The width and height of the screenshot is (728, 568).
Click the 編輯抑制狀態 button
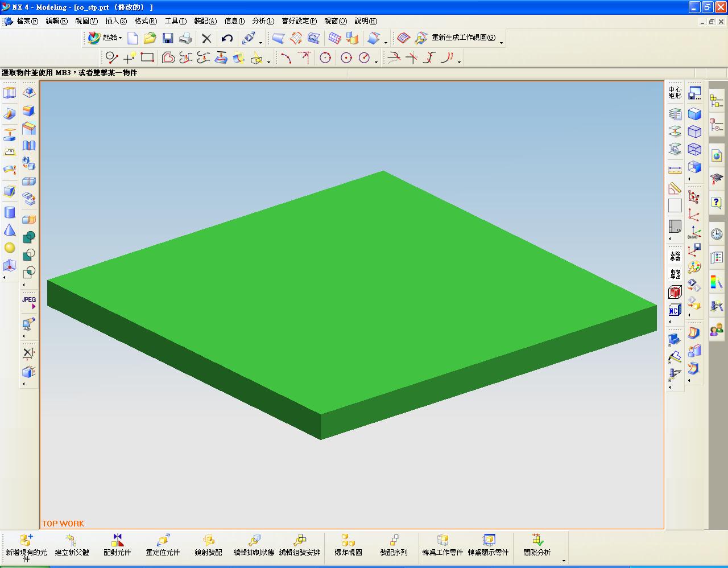coord(254,545)
